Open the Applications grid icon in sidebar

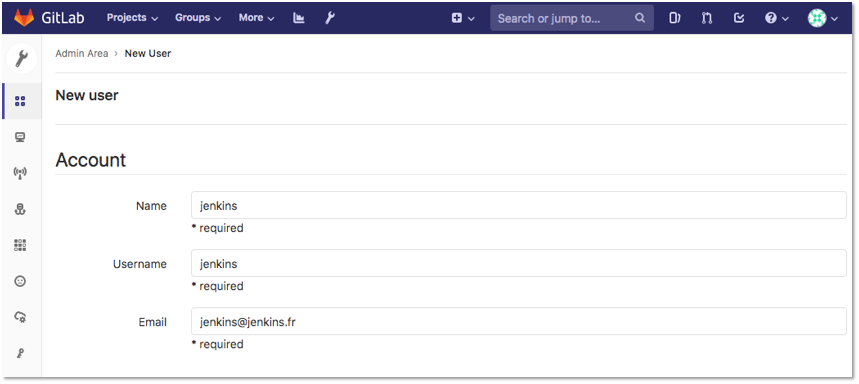[x=20, y=245]
